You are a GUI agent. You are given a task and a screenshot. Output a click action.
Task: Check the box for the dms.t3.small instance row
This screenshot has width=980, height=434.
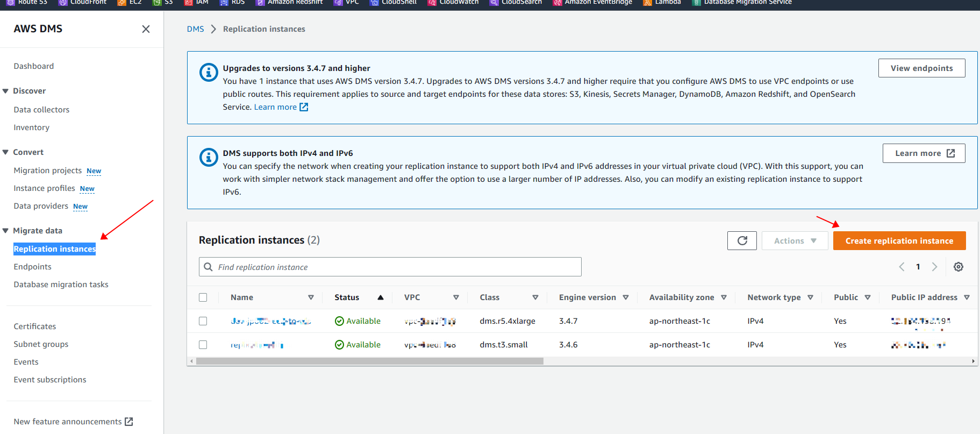203,345
